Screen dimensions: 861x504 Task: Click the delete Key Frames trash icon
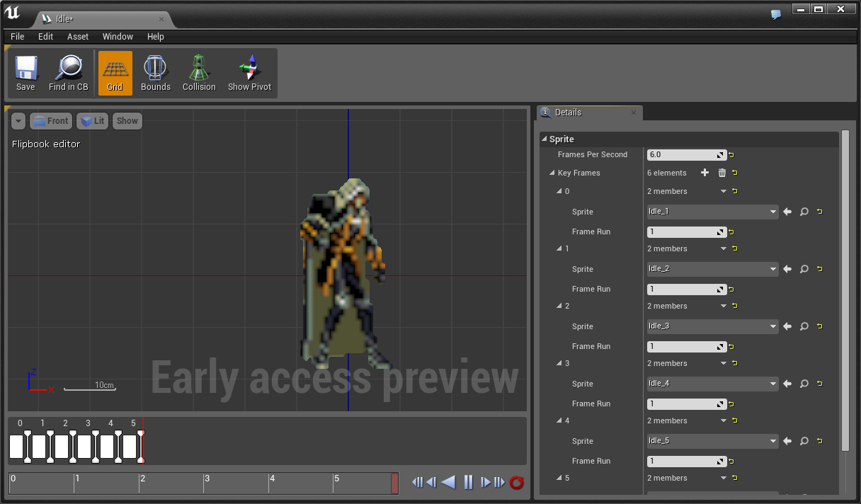pos(722,173)
